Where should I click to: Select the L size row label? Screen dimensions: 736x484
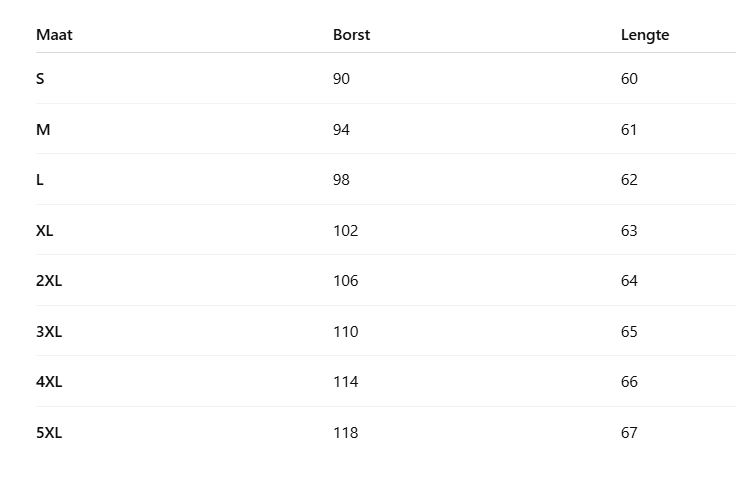(40, 180)
